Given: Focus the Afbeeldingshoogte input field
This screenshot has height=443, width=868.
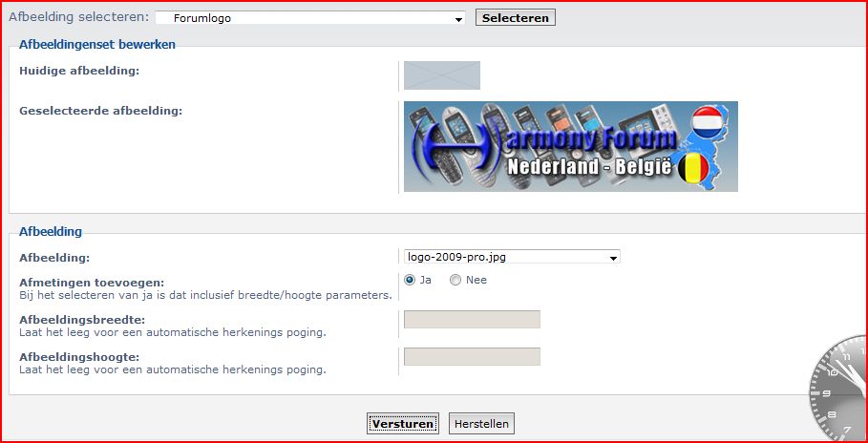Looking at the screenshot, I should (472, 356).
